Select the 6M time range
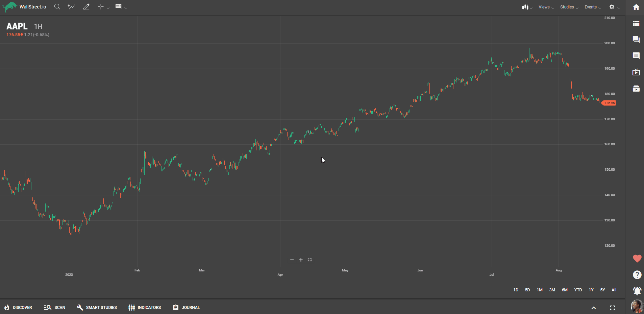Image resolution: width=644 pixels, height=314 pixels. (565, 290)
